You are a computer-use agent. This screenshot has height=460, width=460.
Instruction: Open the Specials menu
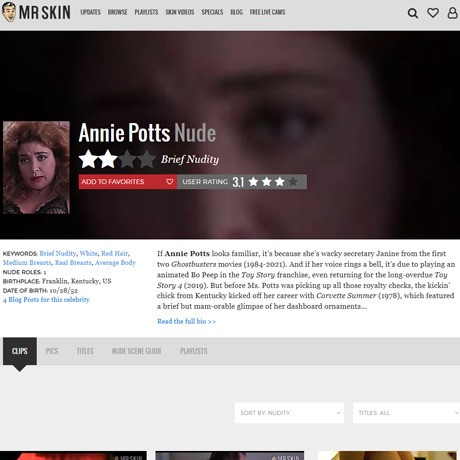[212, 12]
